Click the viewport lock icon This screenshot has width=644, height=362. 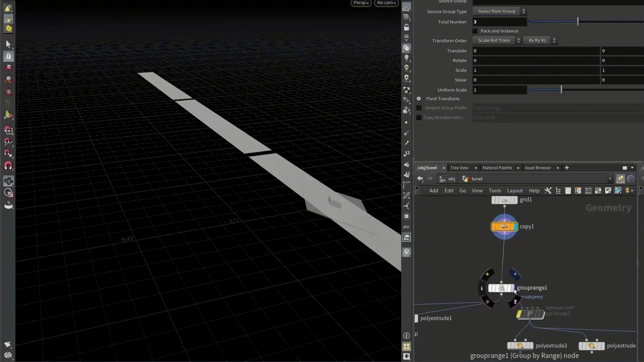pyautogui.click(x=407, y=27)
